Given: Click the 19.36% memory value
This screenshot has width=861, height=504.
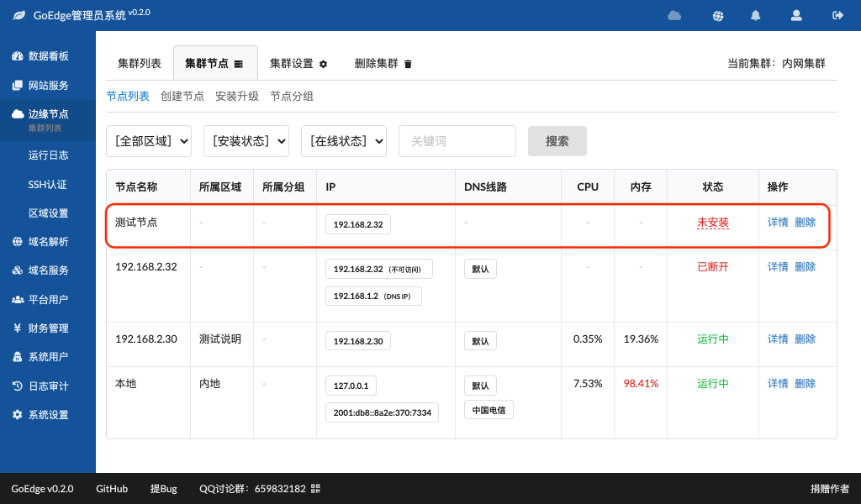Looking at the screenshot, I should click(641, 339).
